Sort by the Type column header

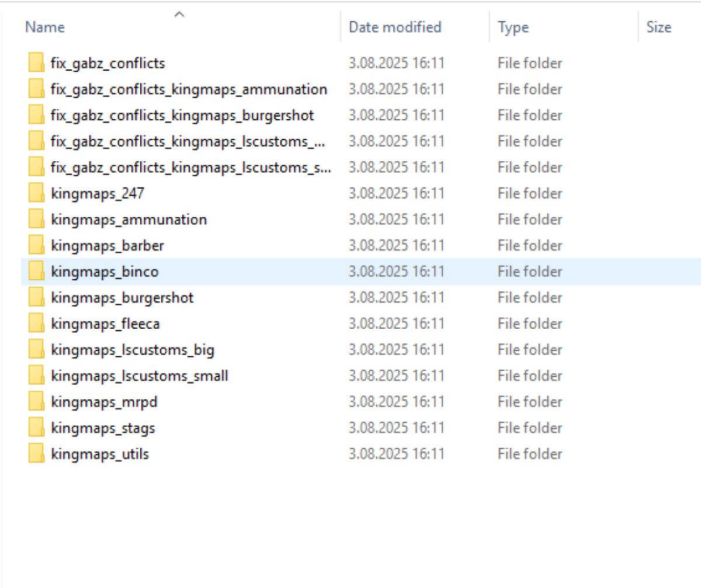pyautogui.click(x=513, y=27)
